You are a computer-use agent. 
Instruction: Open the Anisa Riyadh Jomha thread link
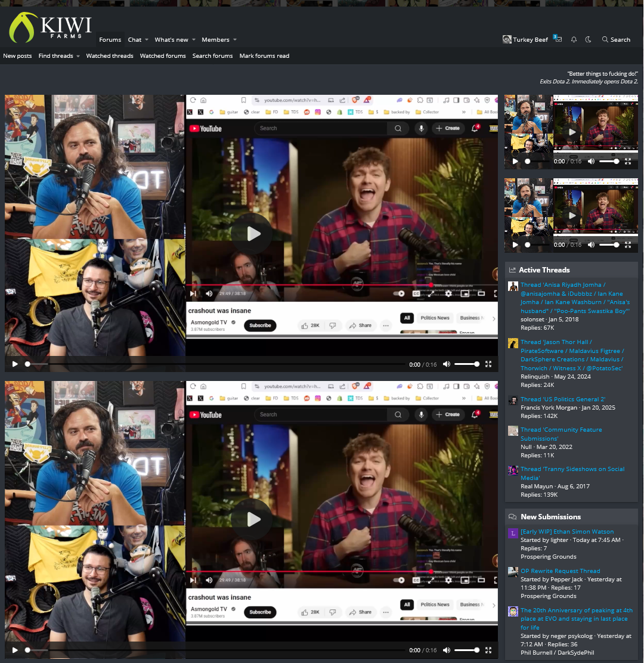(x=575, y=298)
